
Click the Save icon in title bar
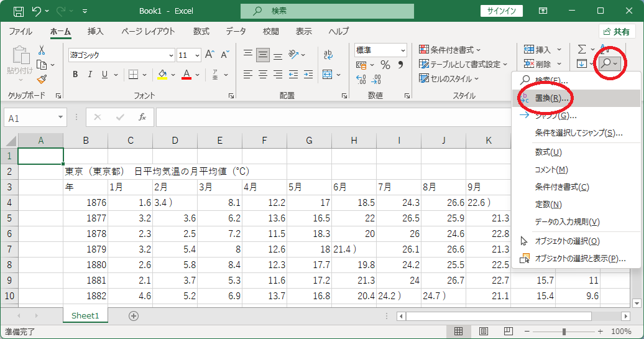pyautogui.click(x=19, y=11)
